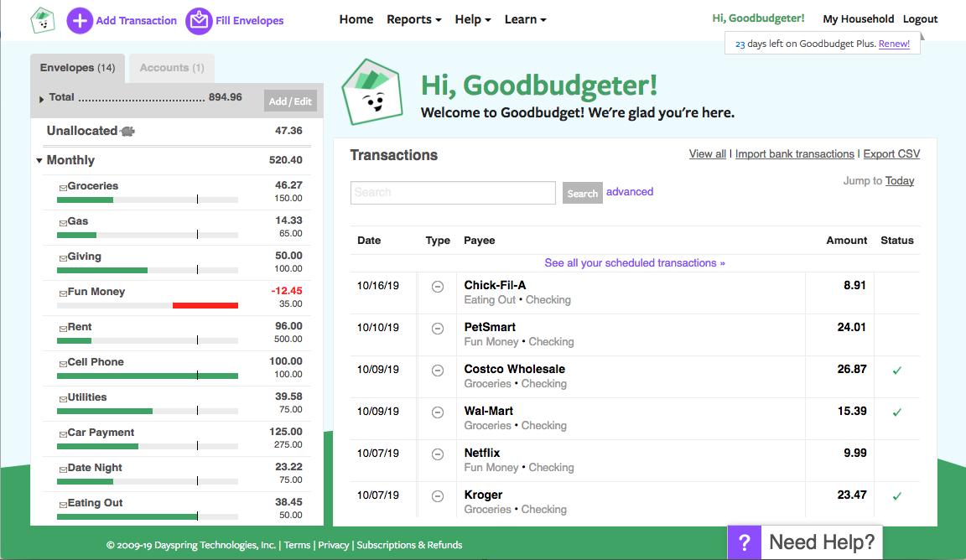Click the envelope icon beside Gas
966x560 pixels.
tap(63, 222)
